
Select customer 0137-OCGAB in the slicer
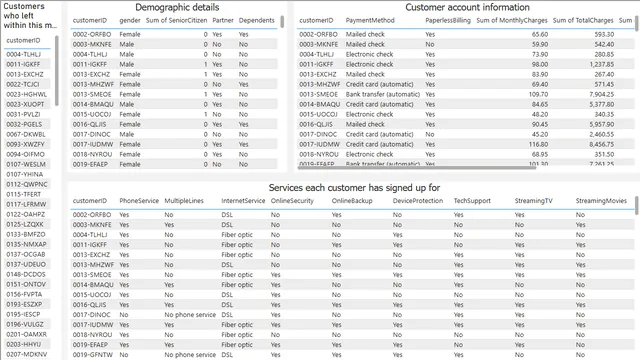[x=27, y=254]
